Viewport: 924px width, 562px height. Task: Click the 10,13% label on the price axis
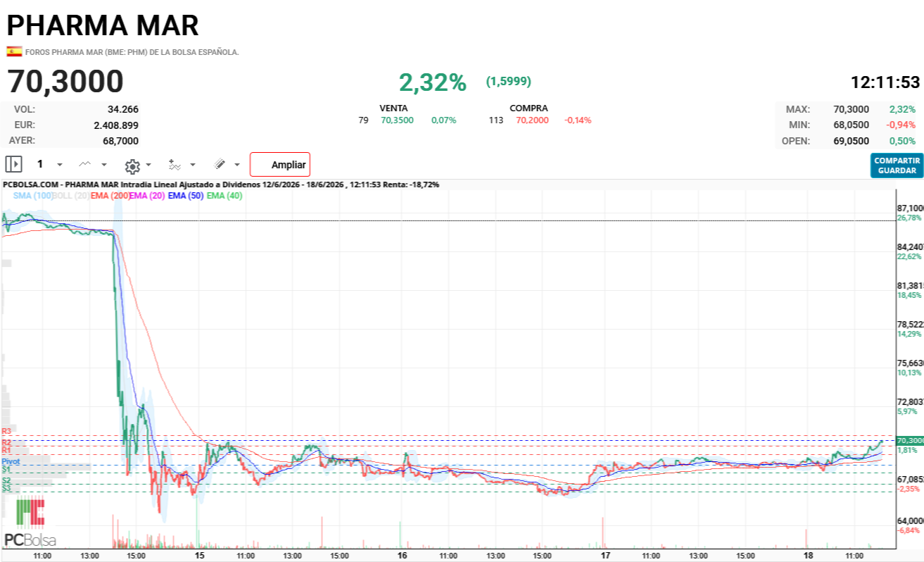(x=909, y=373)
